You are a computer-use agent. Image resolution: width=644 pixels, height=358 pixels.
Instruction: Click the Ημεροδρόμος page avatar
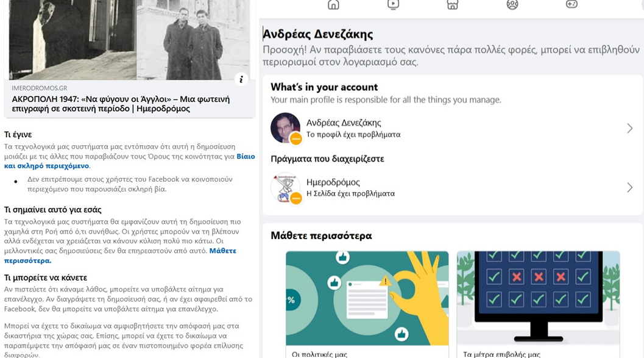coord(286,187)
